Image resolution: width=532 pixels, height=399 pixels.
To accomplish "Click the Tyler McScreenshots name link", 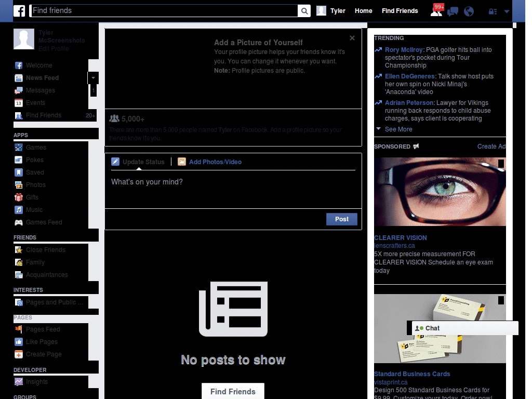I will 61,37.
